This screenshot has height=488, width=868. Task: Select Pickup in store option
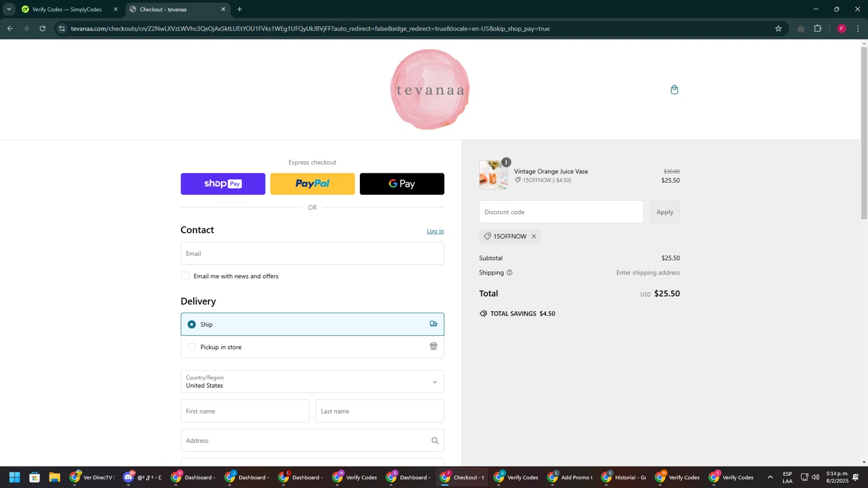[312, 347]
